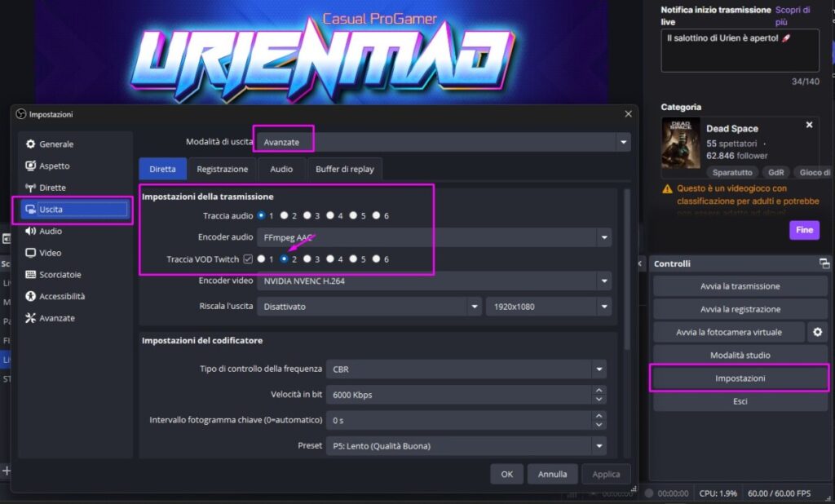The height and width of the screenshot is (504, 835).
Task: Uncheck the Traccia VOD Twitch checkbox
Action: click(248, 259)
